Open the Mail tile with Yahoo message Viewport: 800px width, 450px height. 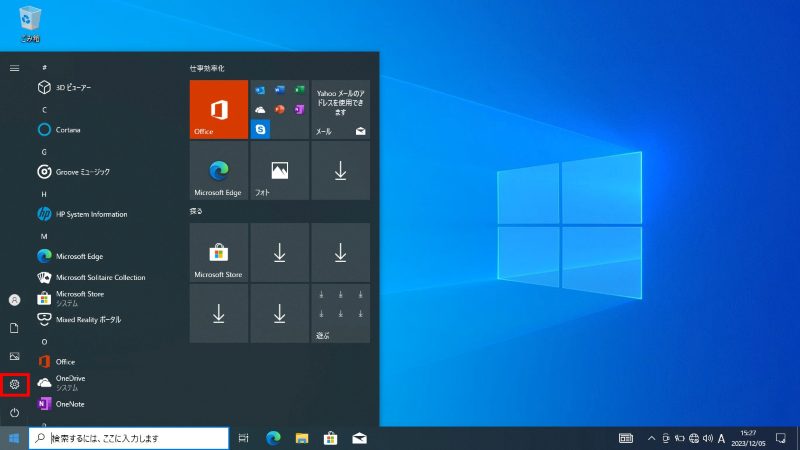[x=340, y=109]
